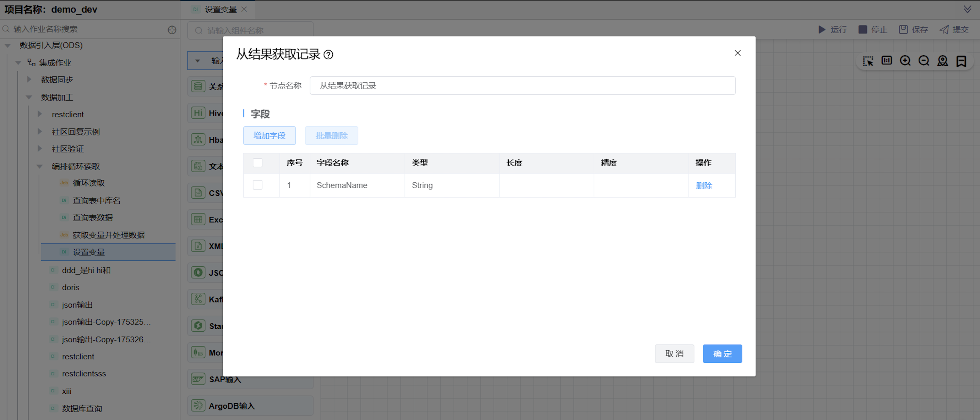980x420 pixels.
Task: Click the Stop square icon
Action: pos(863,30)
